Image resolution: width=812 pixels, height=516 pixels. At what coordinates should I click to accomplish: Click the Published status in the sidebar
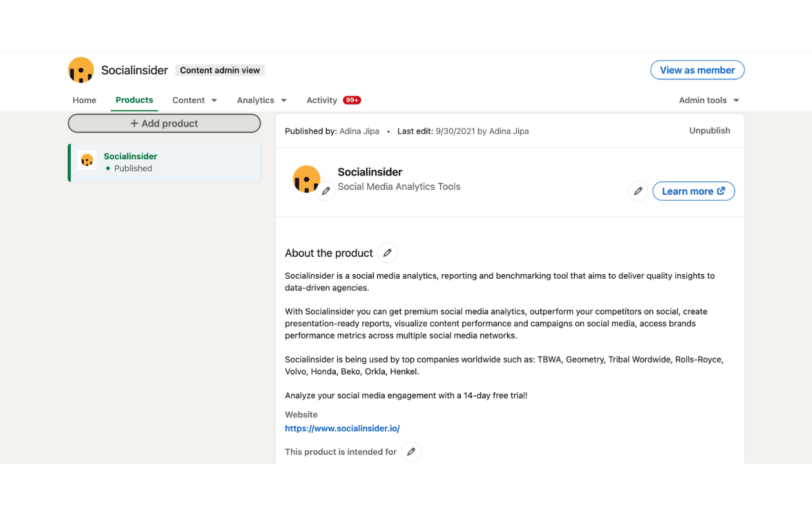(129, 168)
